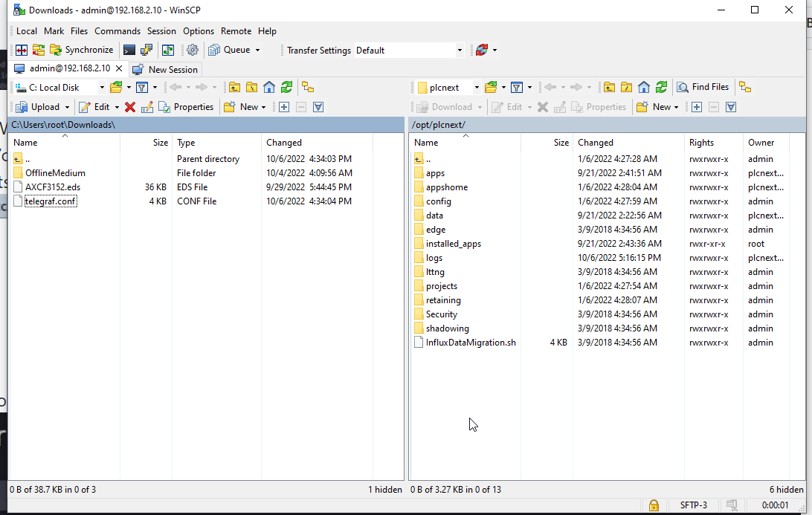Open the Local menu
The image size is (812, 515).
pos(27,31)
